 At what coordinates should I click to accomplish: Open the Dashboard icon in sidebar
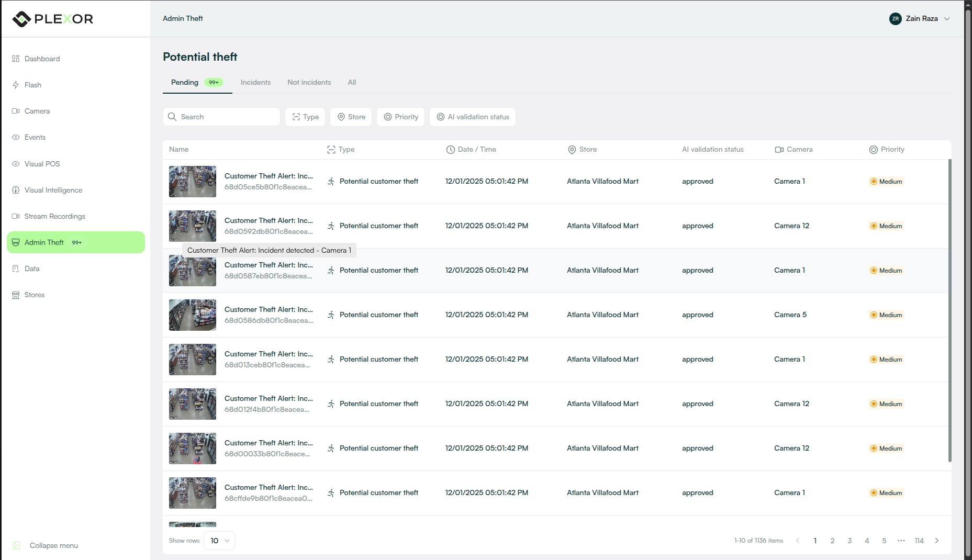click(x=16, y=59)
